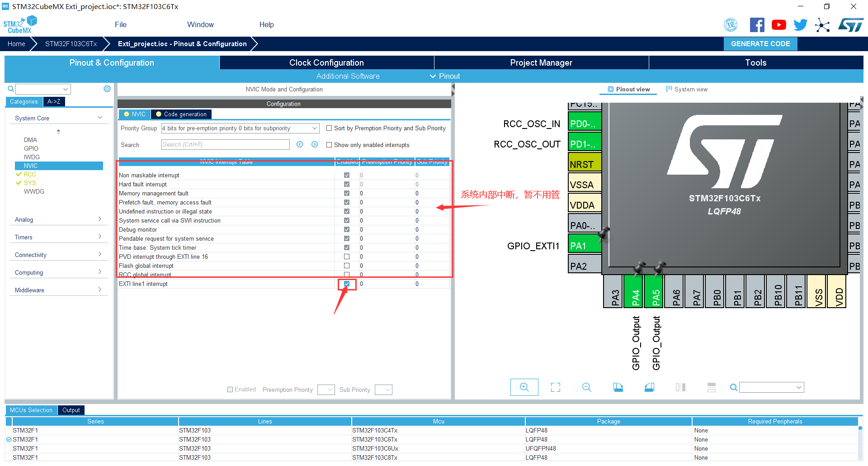868x466 pixels.
Task: Open the Priority Group dropdown
Action: click(x=240, y=128)
